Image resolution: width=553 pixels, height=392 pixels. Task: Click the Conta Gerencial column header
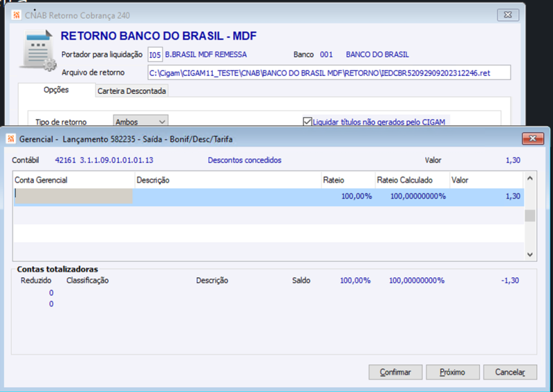tap(74, 180)
